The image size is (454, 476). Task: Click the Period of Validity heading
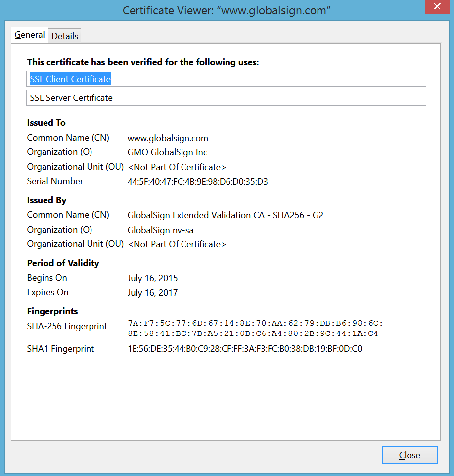pos(63,263)
